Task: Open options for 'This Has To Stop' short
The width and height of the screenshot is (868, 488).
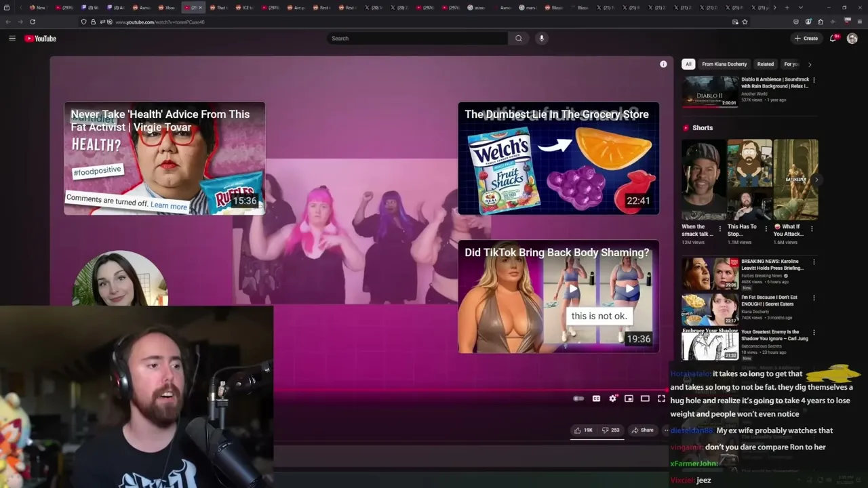Action: pos(766,229)
